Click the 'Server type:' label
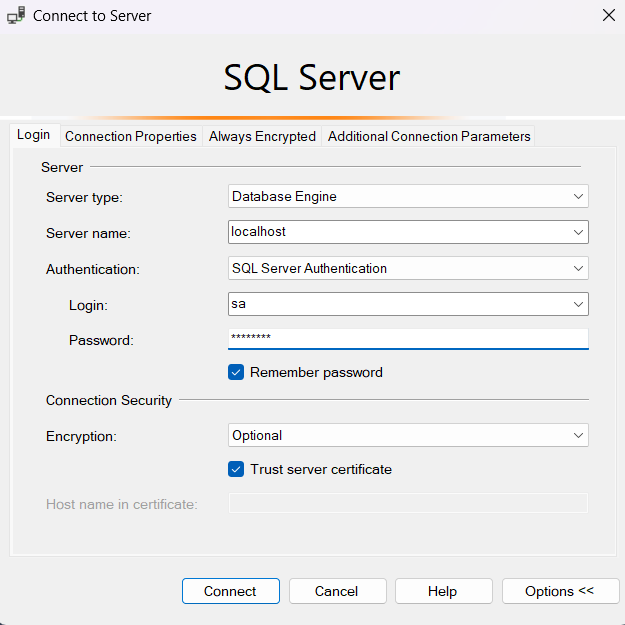 [85, 197]
